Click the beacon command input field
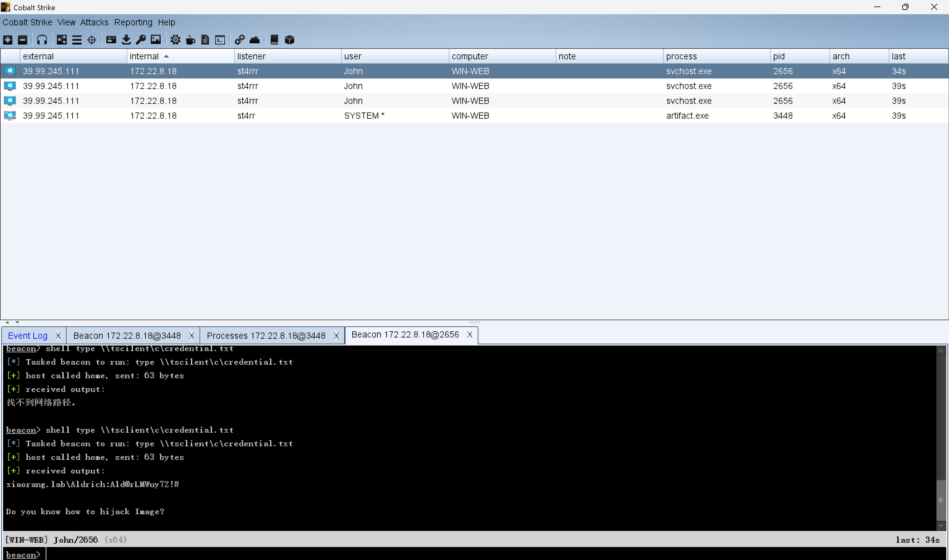Screen dimensions: 949x560 point(453,554)
